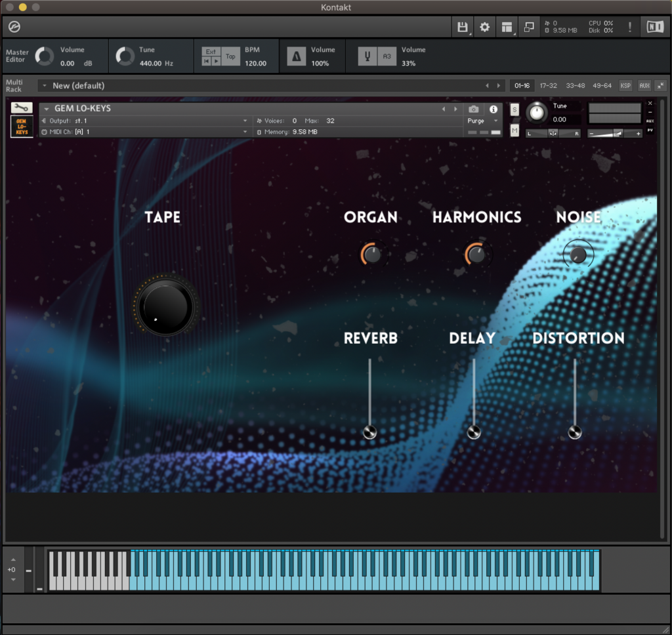672x635 pixels.
Task: Click the BPM value 120.00
Action: click(255, 64)
